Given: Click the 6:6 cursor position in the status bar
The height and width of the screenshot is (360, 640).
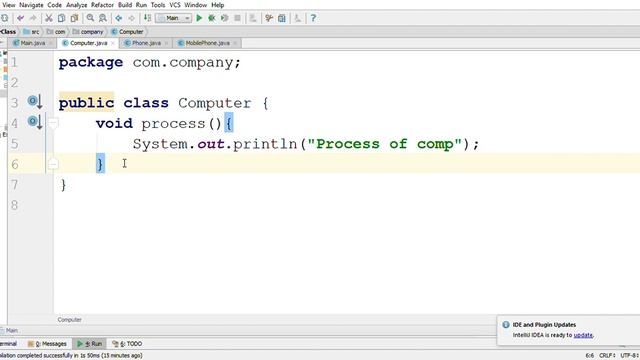Looking at the screenshot, I should click(x=590, y=356).
